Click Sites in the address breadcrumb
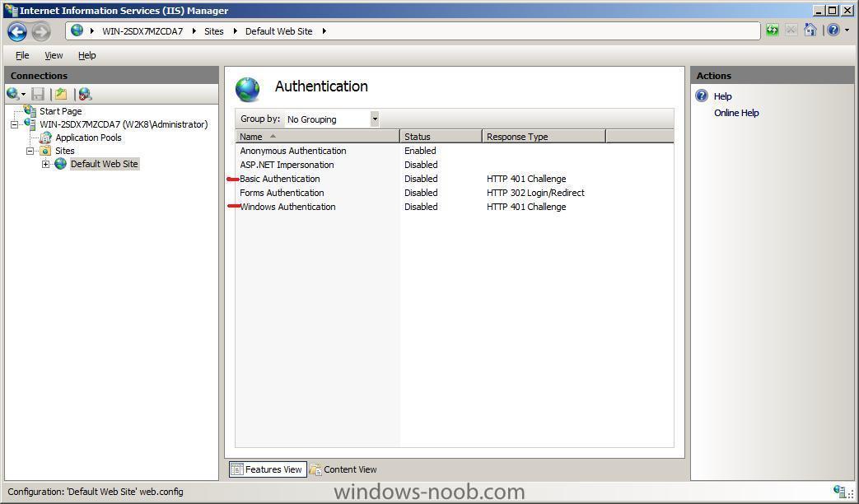This screenshot has height=504, width=859. coord(213,31)
